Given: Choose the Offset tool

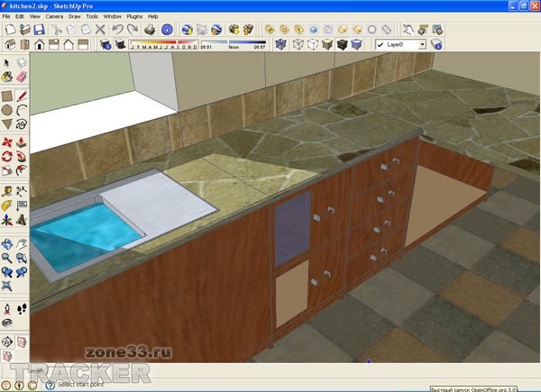Looking at the screenshot, I should pyautogui.click(x=22, y=170).
